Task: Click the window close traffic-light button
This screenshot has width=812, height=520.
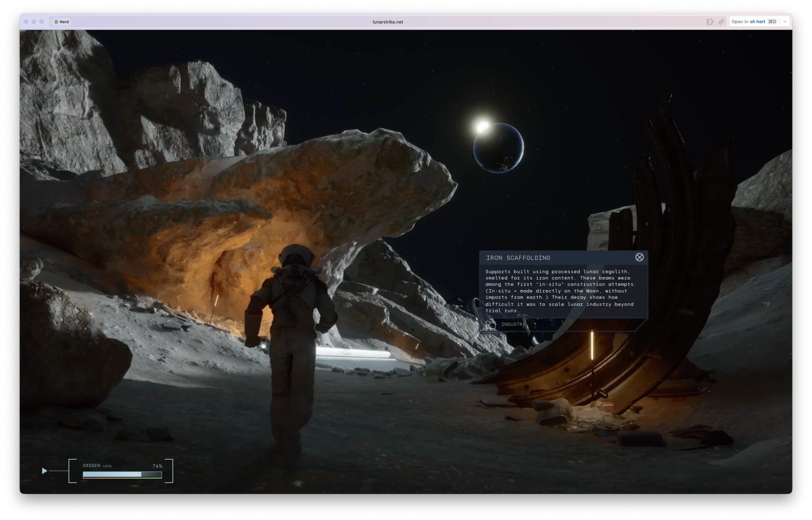Action: (26, 22)
